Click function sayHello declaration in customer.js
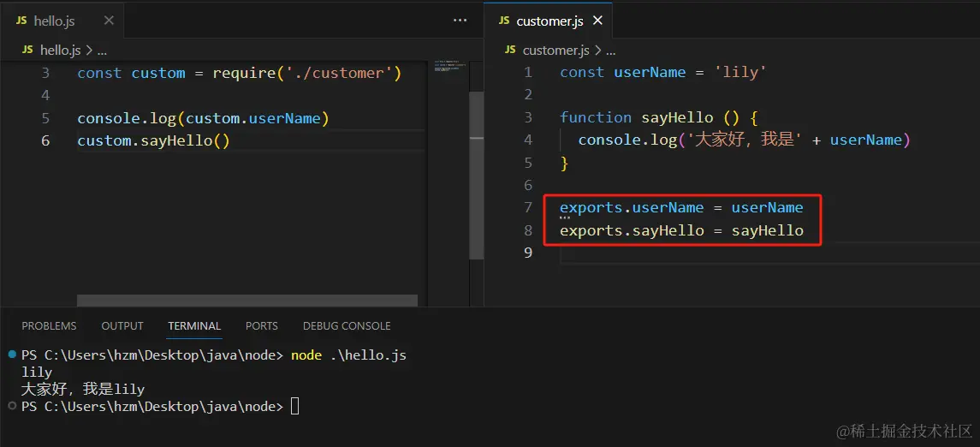The height and width of the screenshot is (447, 980). [x=659, y=117]
